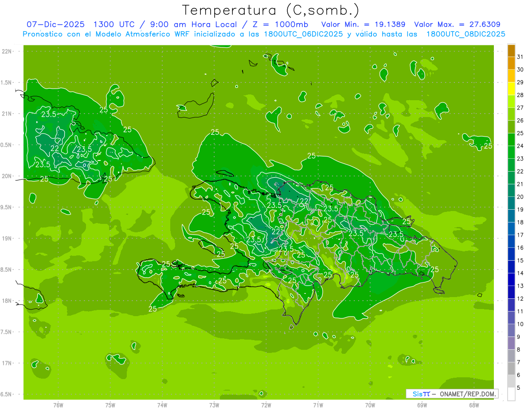532x411 pixels.
Task: Pick the lime color band between 27 and 28
Action: [x=511, y=102]
